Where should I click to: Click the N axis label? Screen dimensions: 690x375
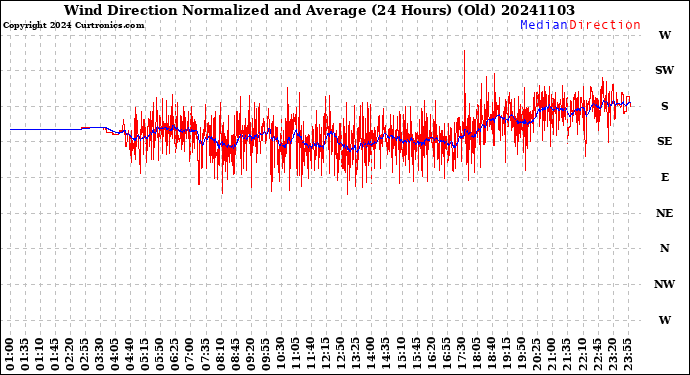pyautogui.click(x=664, y=249)
